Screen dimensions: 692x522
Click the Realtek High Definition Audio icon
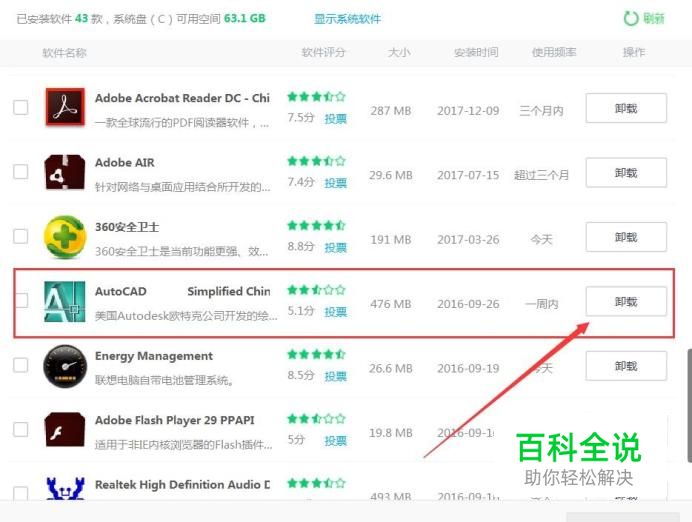(x=65, y=488)
